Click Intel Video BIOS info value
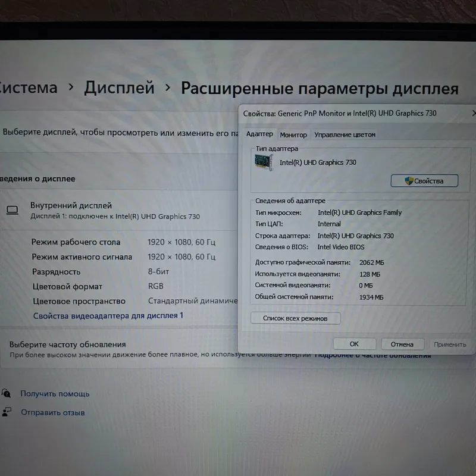The height and width of the screenshot is (476, 476). pyautogui.click(x=340, y=247)
